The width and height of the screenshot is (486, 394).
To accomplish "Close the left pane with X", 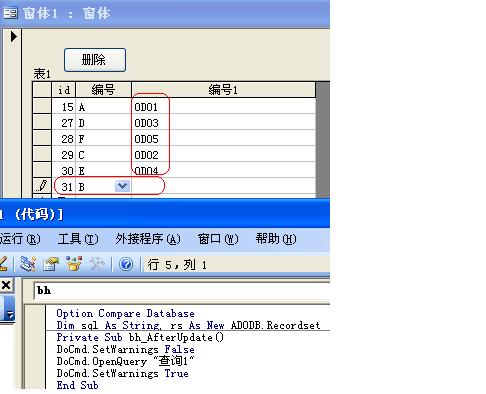I will [x=6, y=285].
